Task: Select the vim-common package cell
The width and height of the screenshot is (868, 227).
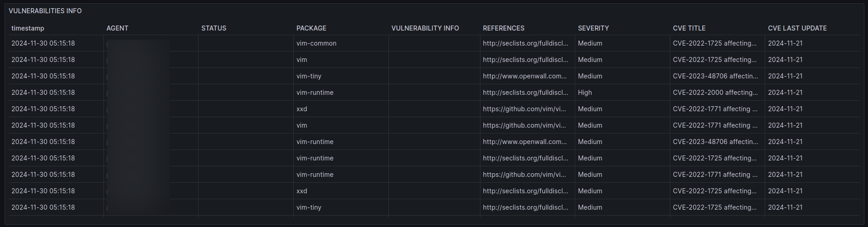Action: pyautogui.click(x=316, y=43)
